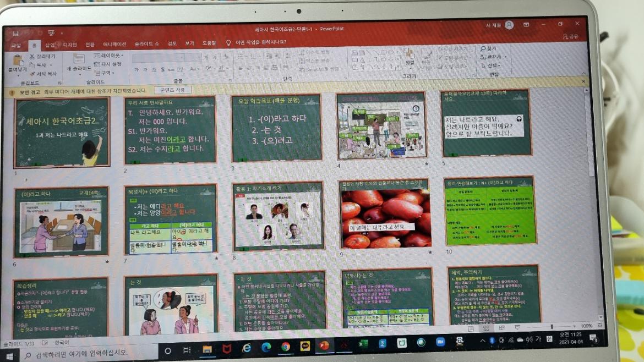Open Excel from taskbar

click(363, 344)
